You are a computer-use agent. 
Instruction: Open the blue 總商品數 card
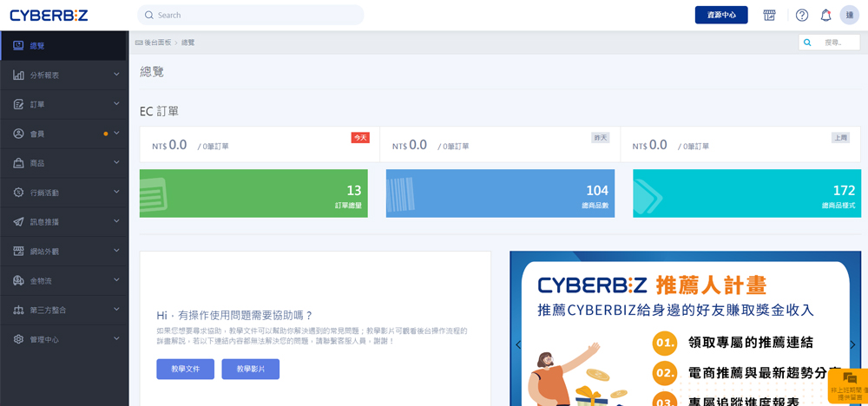[501, 193]
